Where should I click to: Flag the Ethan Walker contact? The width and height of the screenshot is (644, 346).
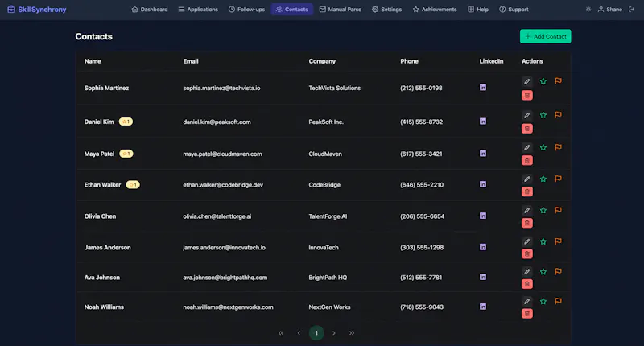558,179
